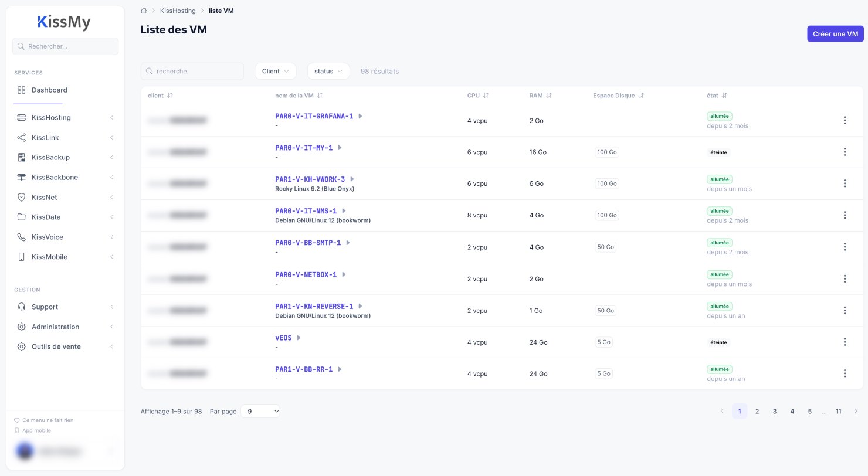
Task: Sort table by client column
Action: click(170, 96)
